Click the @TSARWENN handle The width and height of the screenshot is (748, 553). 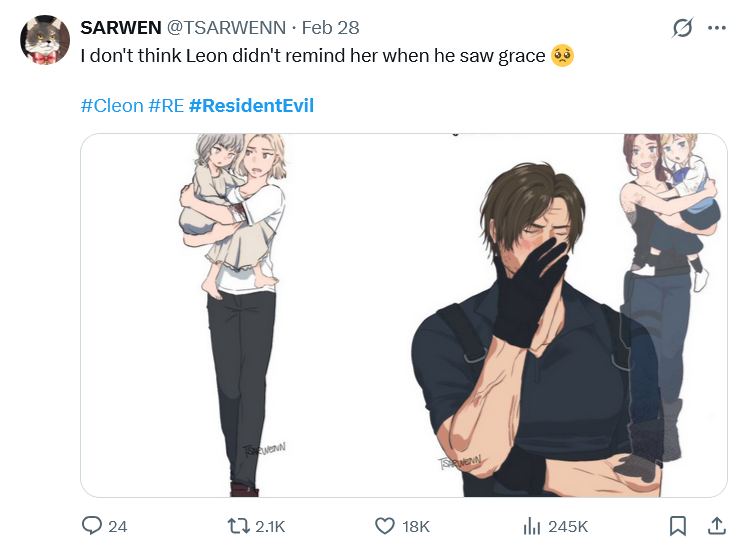(226, 28)
